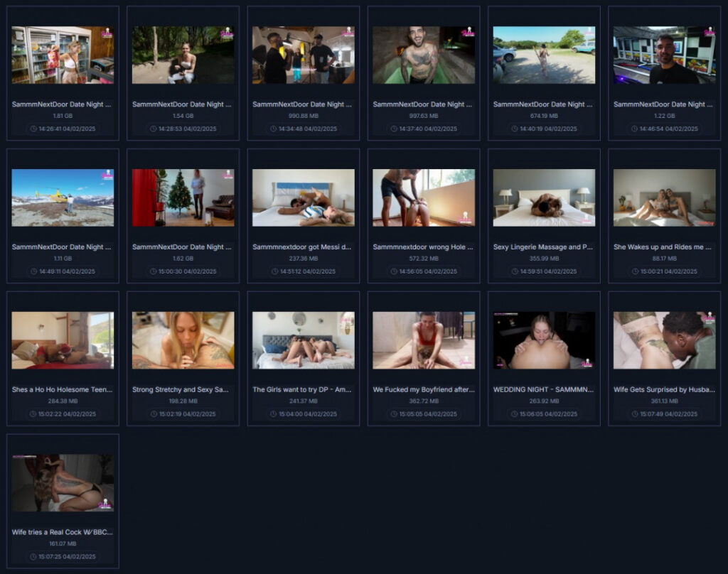The width and height of the screenshot is (728, 574).
Task: Open the forest path thumbnail of the 1.54 GB file
Action: [183, 55]
